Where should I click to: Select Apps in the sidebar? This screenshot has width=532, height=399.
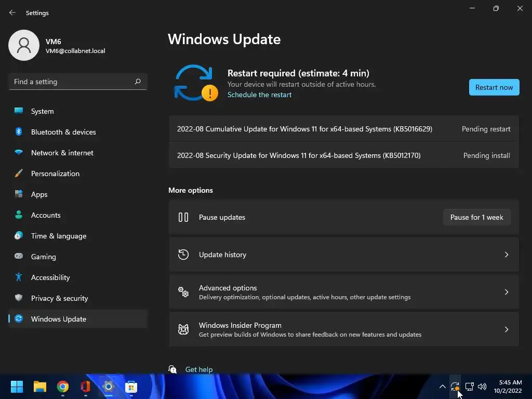(78, 194)
